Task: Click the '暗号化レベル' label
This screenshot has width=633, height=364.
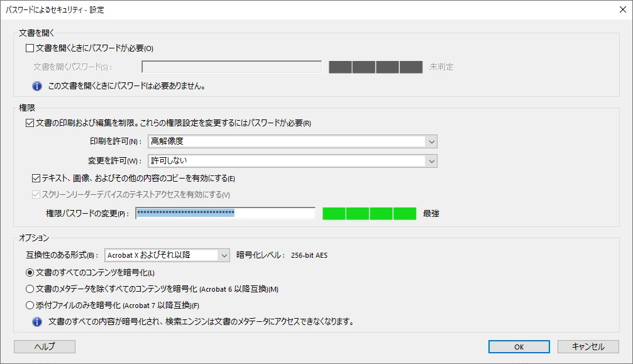Action: click(261, 255)
